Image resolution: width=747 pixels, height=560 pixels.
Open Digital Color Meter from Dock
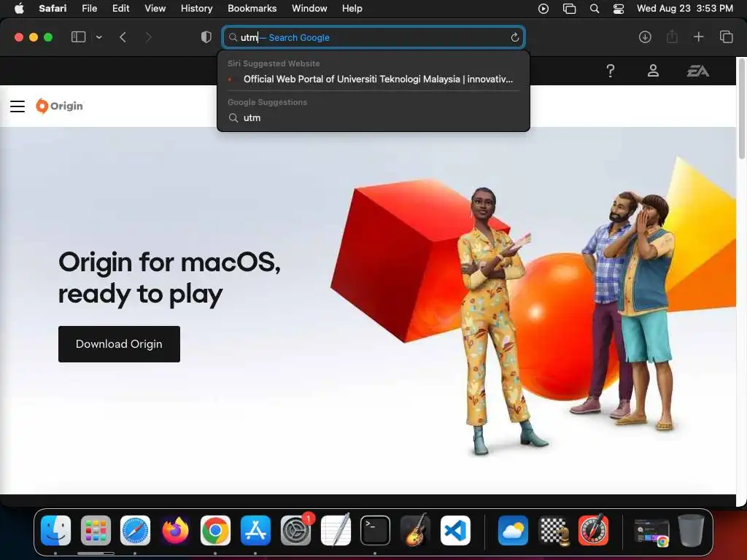click(593, 530)
